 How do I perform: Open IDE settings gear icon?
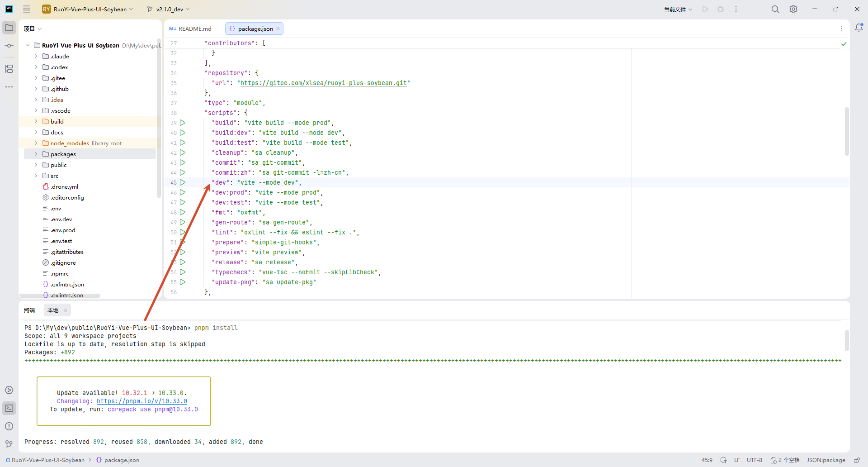(793, 9)
